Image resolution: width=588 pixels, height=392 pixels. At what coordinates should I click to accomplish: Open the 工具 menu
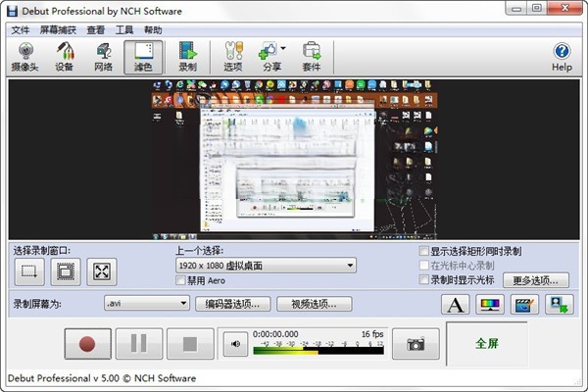tap(124, 30)
